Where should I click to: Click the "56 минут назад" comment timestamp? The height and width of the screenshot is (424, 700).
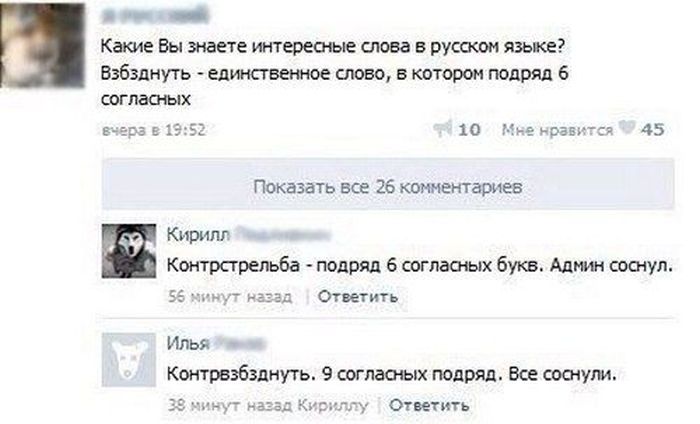pyautogui.click(x=229, y=296)
